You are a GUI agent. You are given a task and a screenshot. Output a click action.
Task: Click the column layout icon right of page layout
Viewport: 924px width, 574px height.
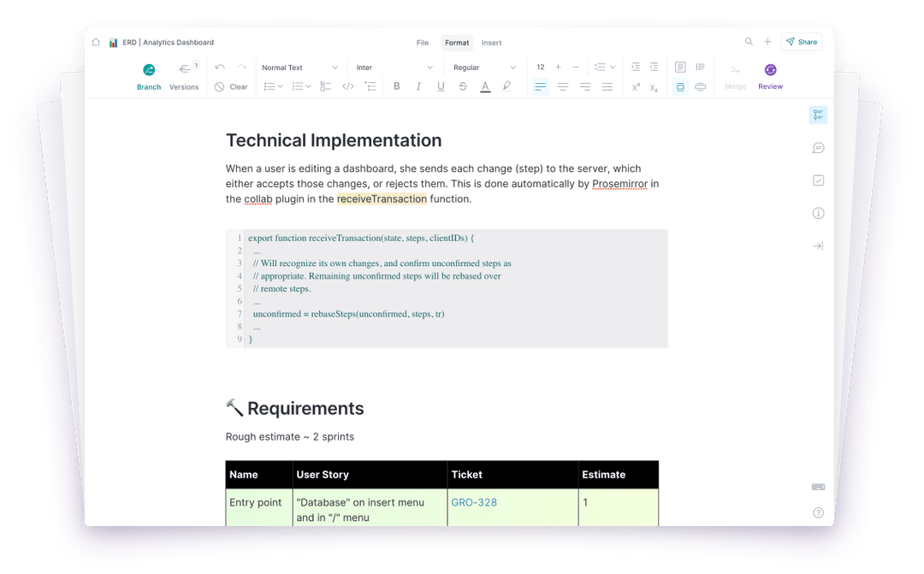pyautogui.click(x=700, y=68)
